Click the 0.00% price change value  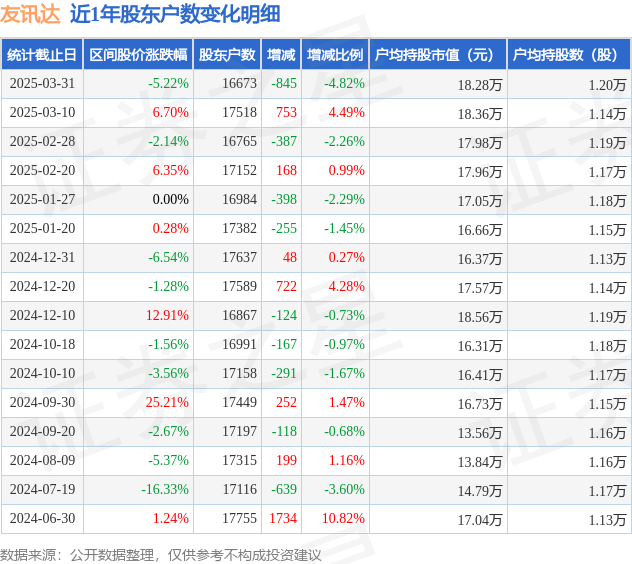coord(170,200)
